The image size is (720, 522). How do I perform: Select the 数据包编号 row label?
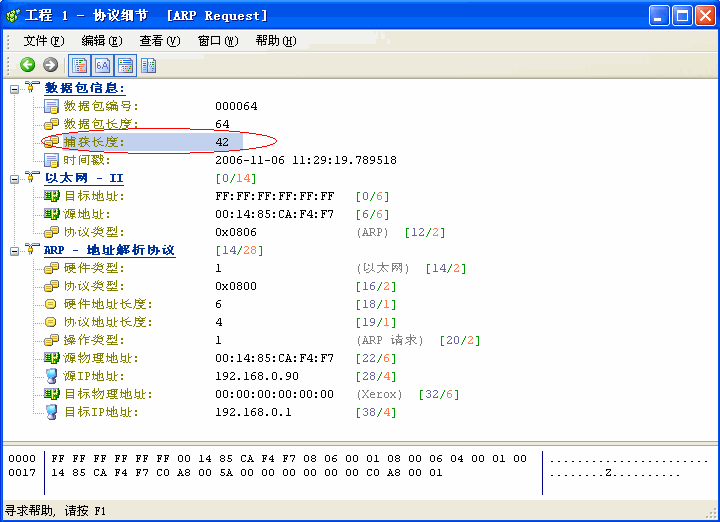pyautogui.click(x=101, y=106)
